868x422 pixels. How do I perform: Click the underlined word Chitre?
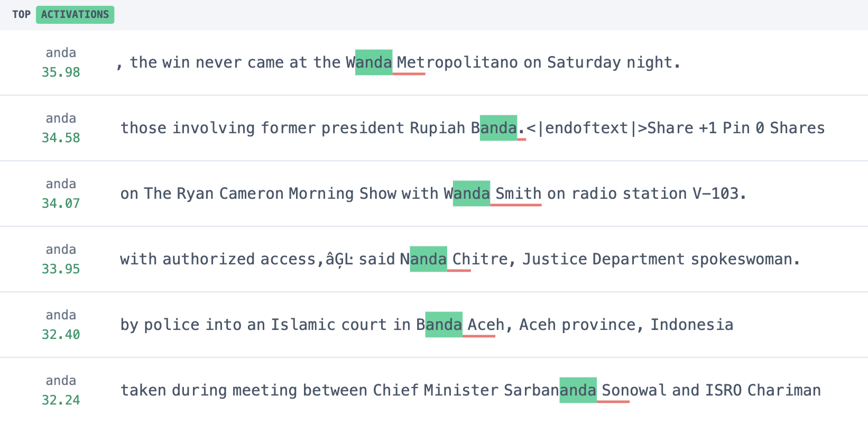480,259
